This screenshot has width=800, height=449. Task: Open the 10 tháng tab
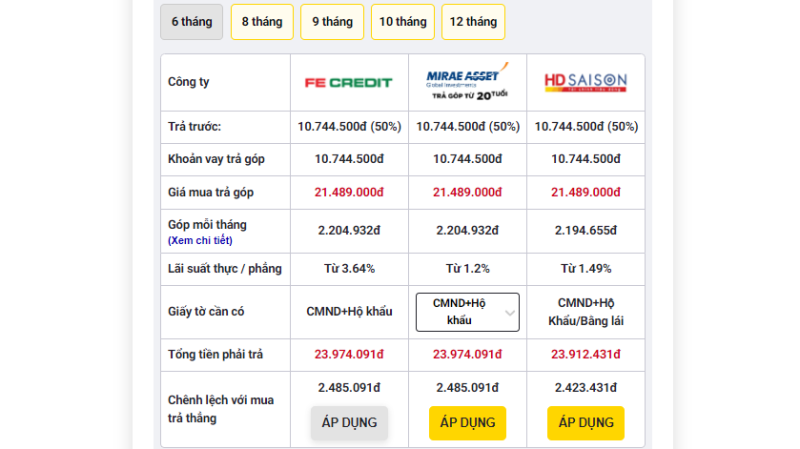(x=403, y=22)
